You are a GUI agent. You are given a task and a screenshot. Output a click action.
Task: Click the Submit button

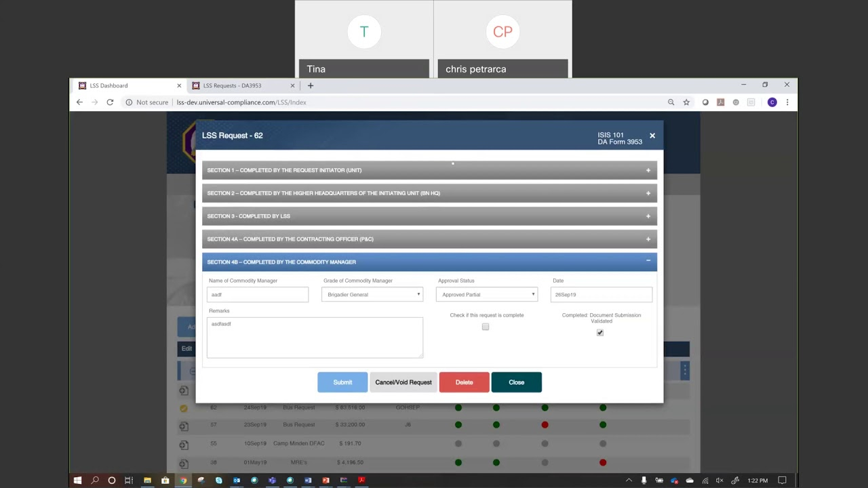[342, 382]
